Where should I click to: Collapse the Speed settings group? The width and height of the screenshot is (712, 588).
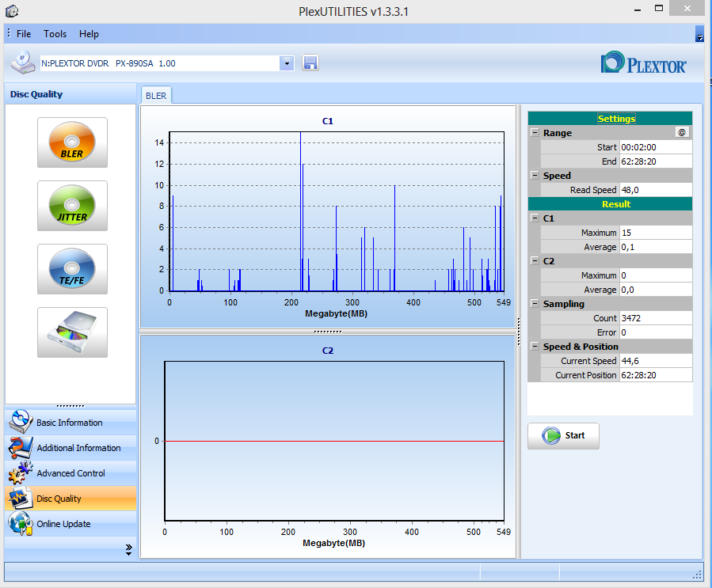pyautogui.click(x=535, y=175)
